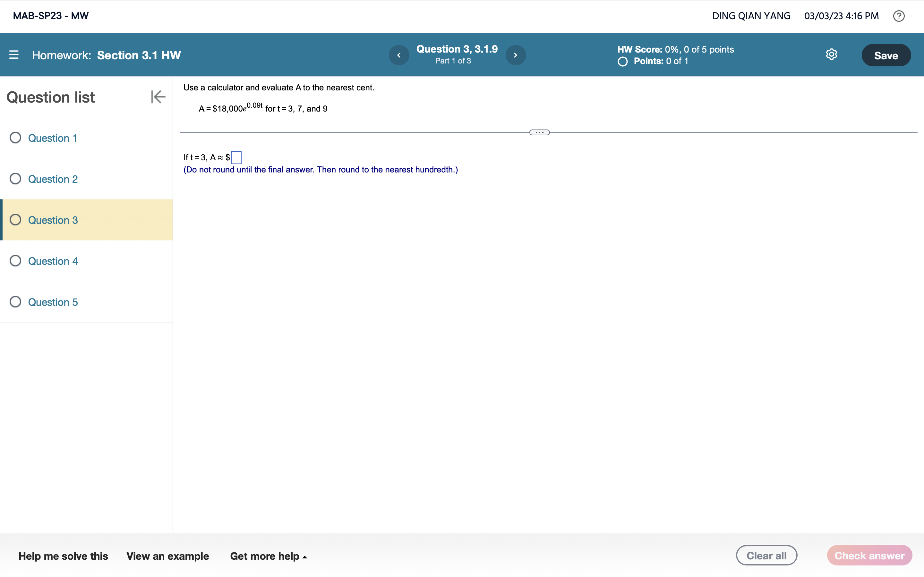Select Question 2 radio circle
924x577 pixels.
tap(15, 179)
